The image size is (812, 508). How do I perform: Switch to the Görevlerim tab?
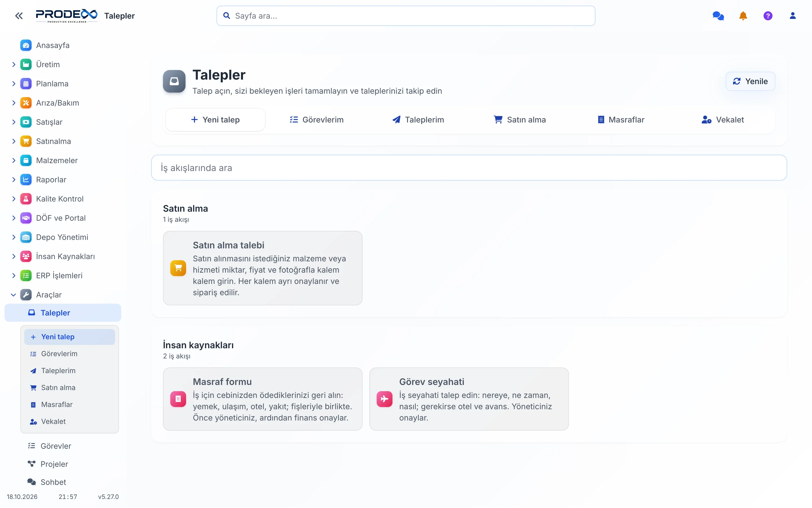(x=316, y=120)
